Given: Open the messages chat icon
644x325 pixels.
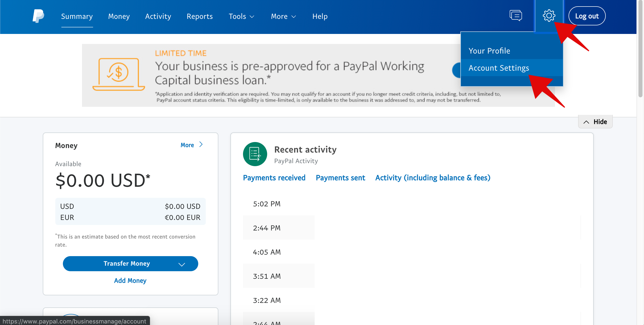Looking at the screenshot, I should [516, 16].
